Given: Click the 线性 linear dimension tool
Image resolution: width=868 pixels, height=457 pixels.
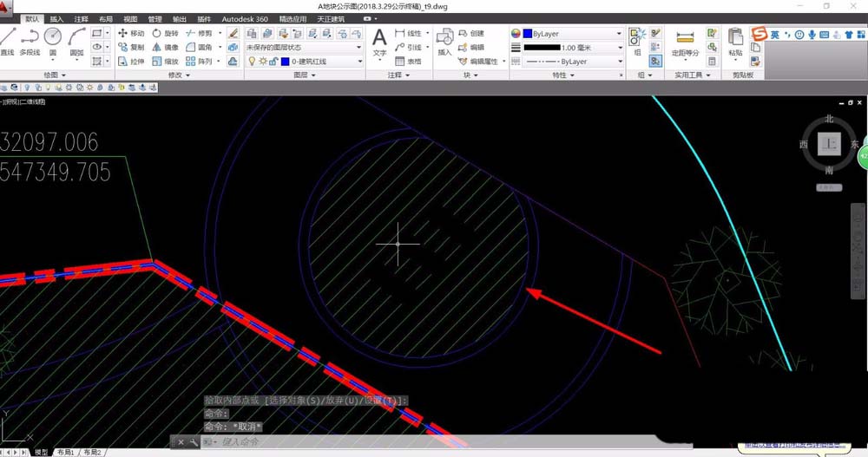Looking at the screenshot, I should click(409, 33).
